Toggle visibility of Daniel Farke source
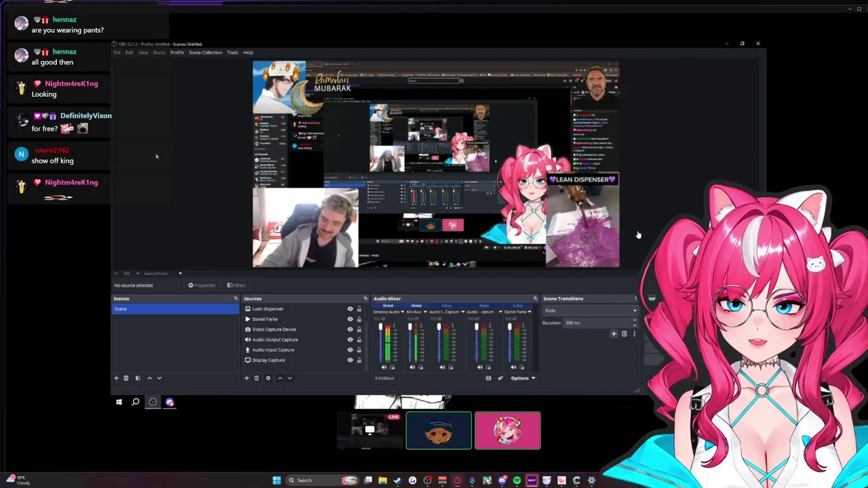The width and height of the screenshot is (868, 488). click(x=350, y=319)
